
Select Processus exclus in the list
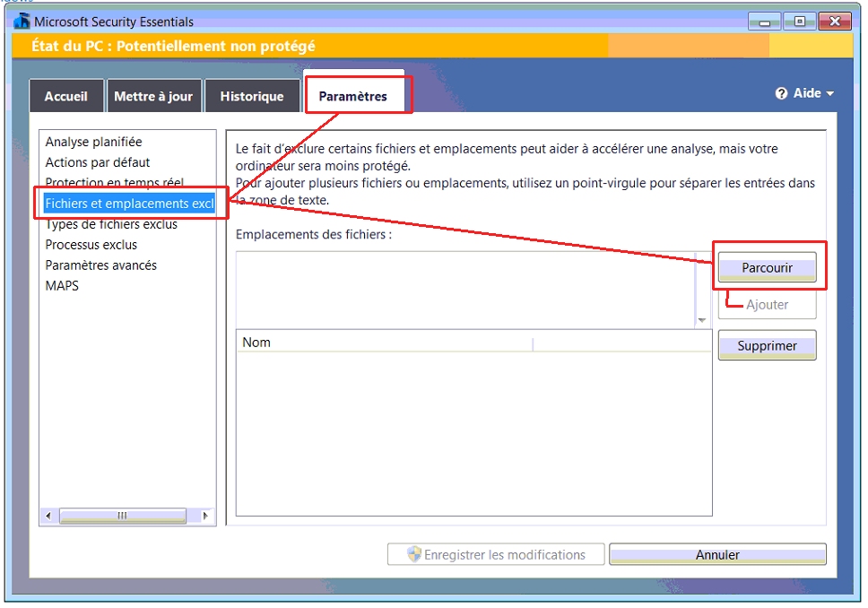[91, 245]
